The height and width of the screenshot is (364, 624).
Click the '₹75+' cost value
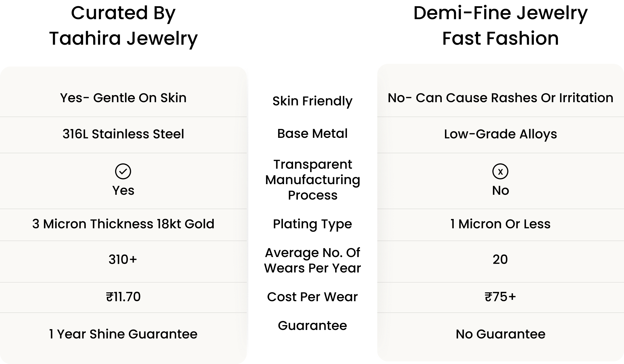[500, 297]
